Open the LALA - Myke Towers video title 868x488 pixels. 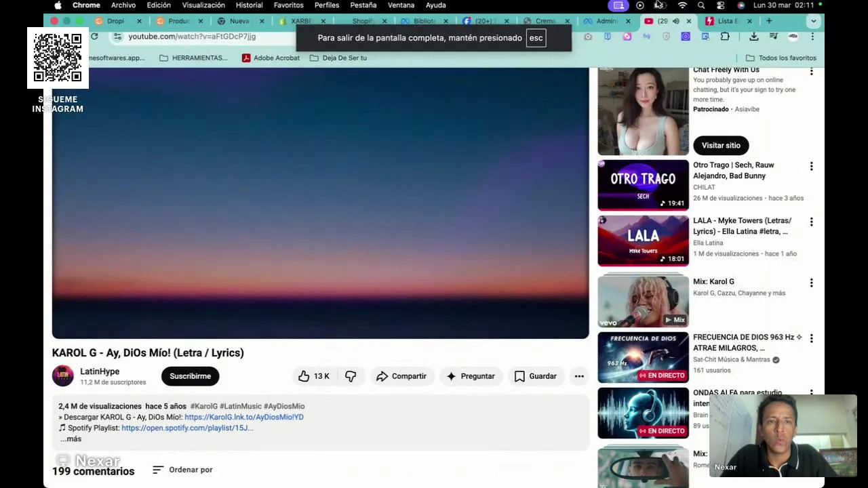click(742, 226)
